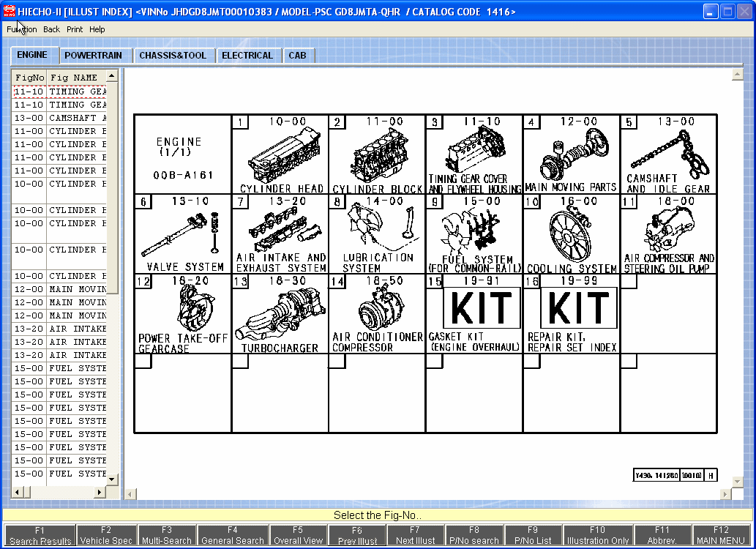Screen dimensions: 756x549
Task: Open the Gasket Kit 19-91 illustration
Action: point(474,314)
